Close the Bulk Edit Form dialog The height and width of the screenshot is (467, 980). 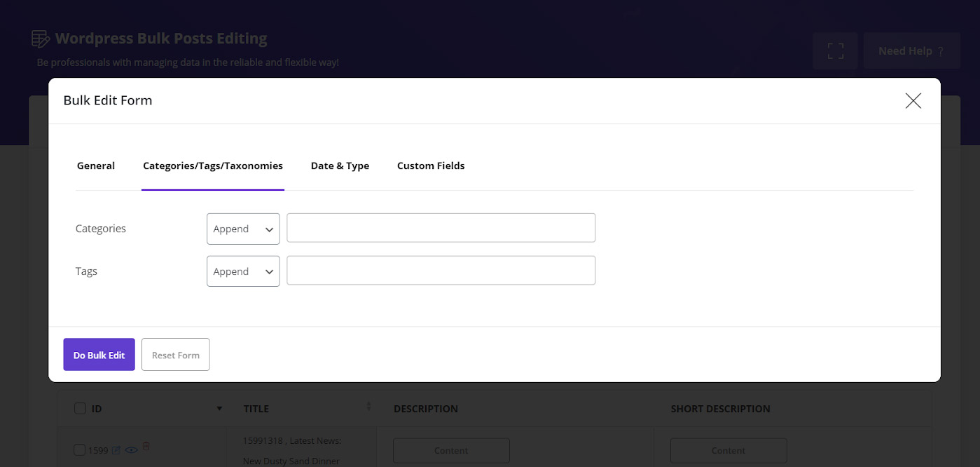coord(913,100)
